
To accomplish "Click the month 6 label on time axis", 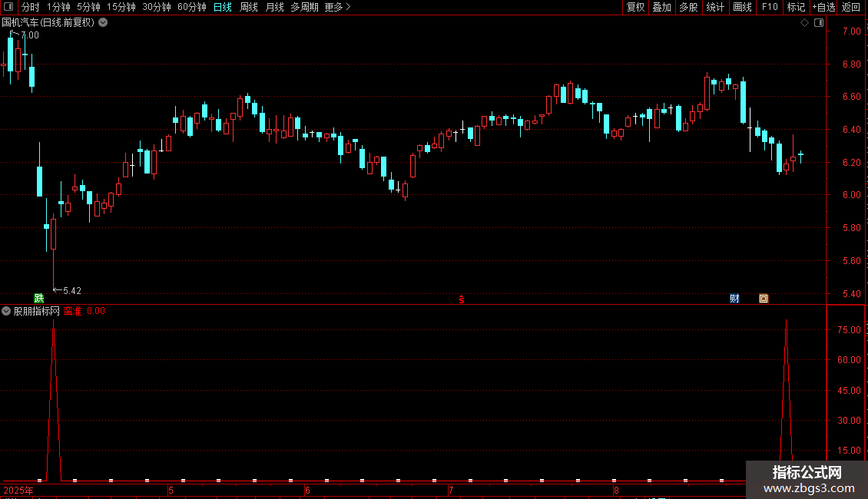I will tap(308, 490).
